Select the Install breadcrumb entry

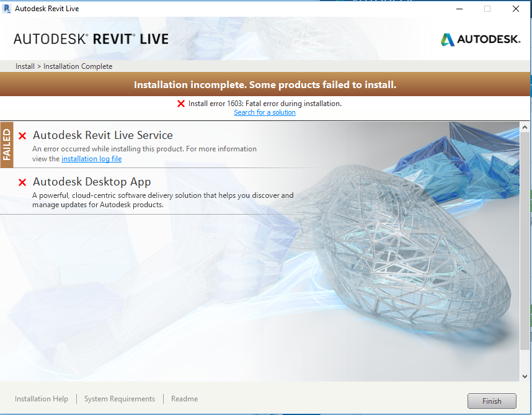point(25,66)
